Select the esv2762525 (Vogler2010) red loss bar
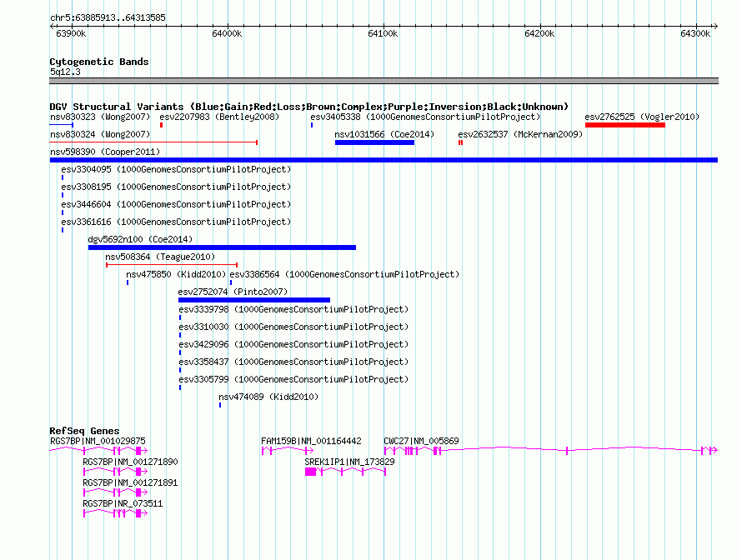 coord(625,125)
